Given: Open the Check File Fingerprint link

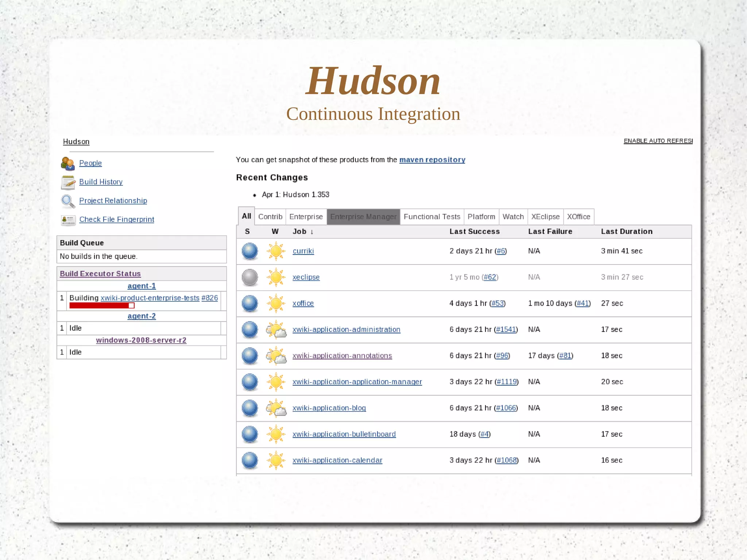Looking at the screenshot, I should (x=117, y=219).
